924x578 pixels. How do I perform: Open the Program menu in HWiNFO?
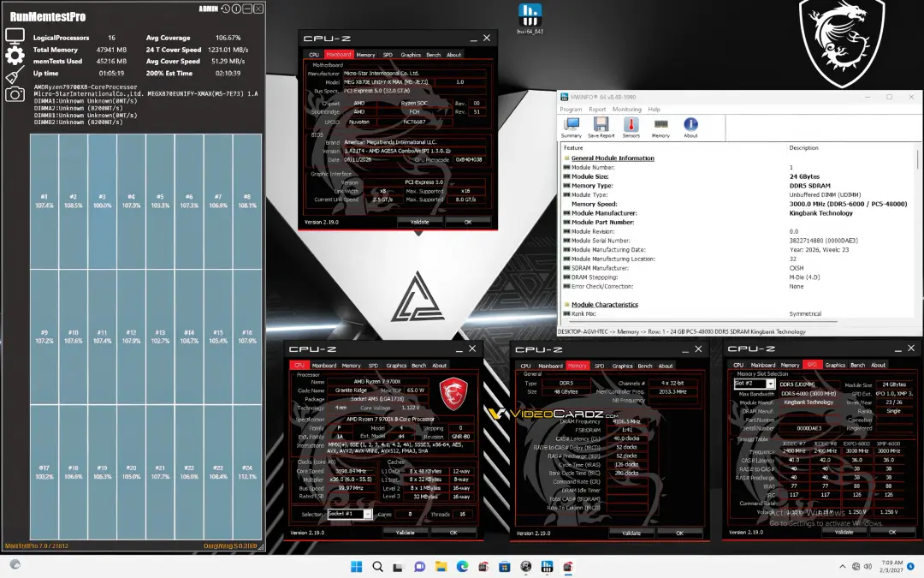[571, 109]
